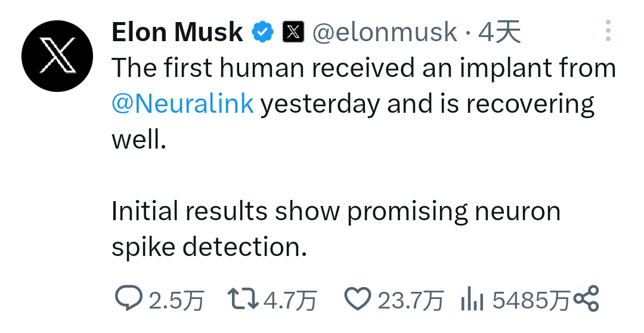
Task: Click the 4天 post timestamp
Action: [x=500, y=32]
